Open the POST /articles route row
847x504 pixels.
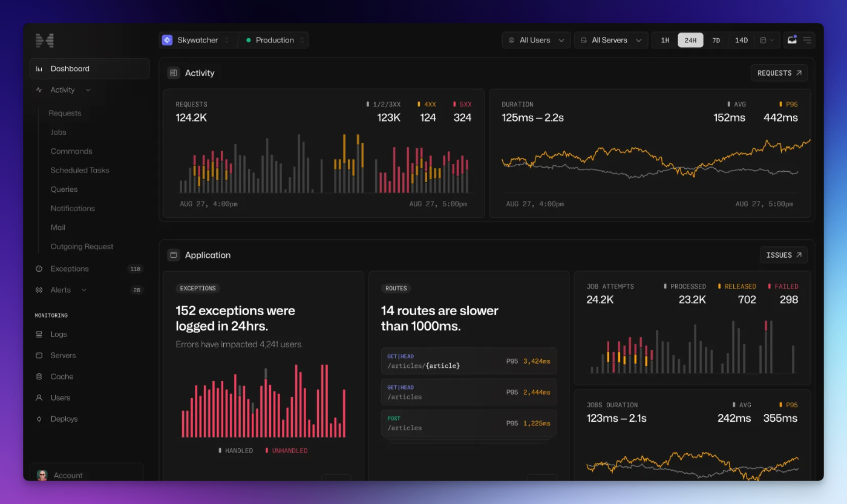(469, 423)
